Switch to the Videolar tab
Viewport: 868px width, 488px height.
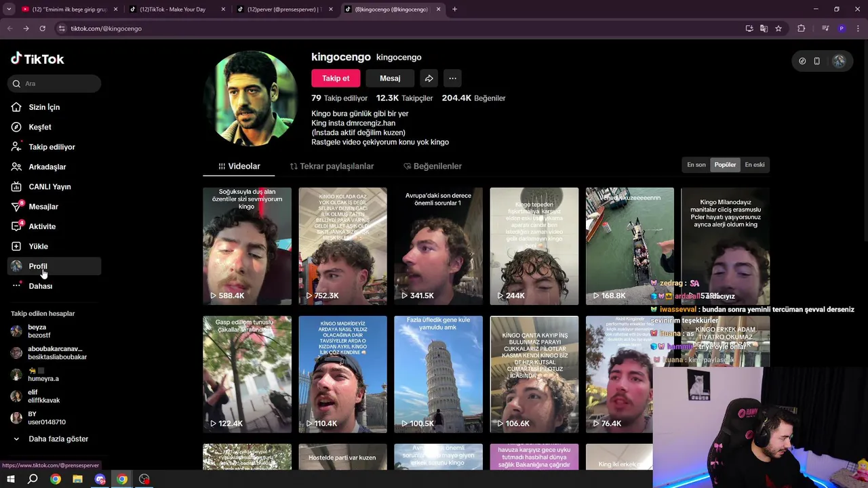coord(239,166)
